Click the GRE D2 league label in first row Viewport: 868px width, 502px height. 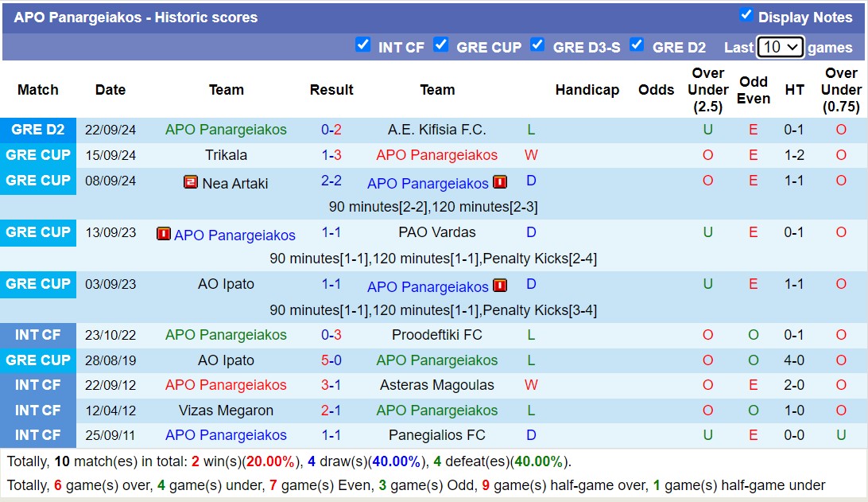[38, 130]
